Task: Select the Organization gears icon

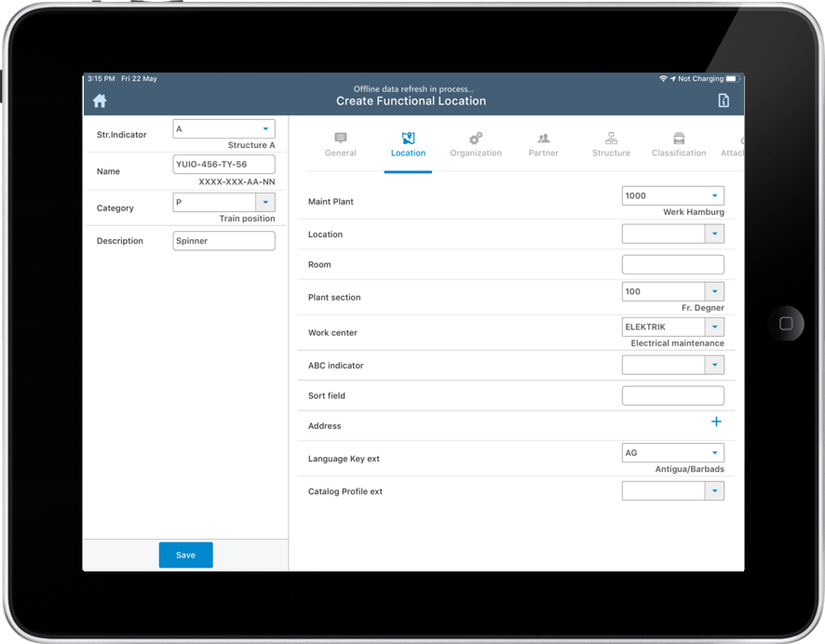Action: tap(476, 136)
